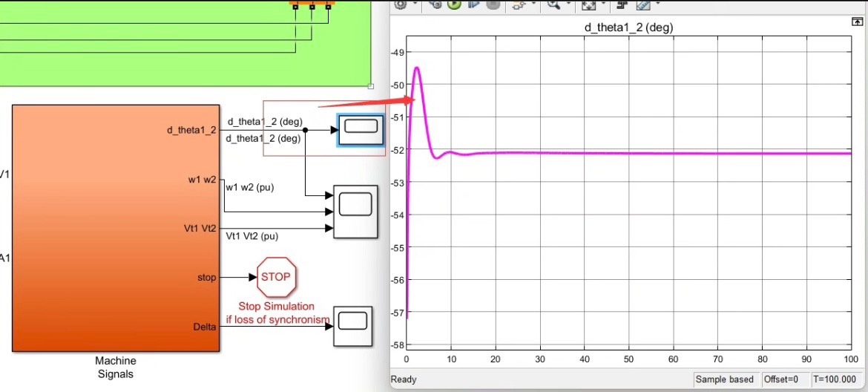
Task: Click the Highlight Simulink Block icon
Action: [x=519, y=4]
